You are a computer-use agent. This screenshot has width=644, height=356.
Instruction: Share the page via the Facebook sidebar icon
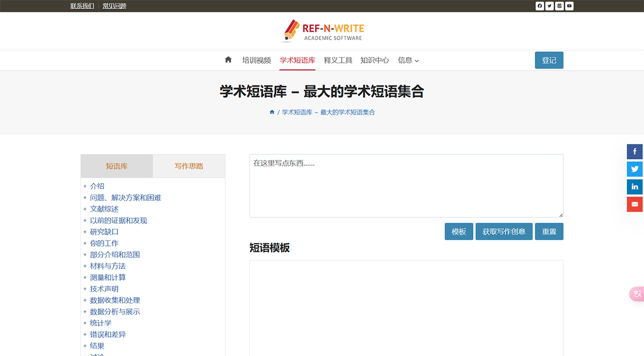tap(634, 151)
